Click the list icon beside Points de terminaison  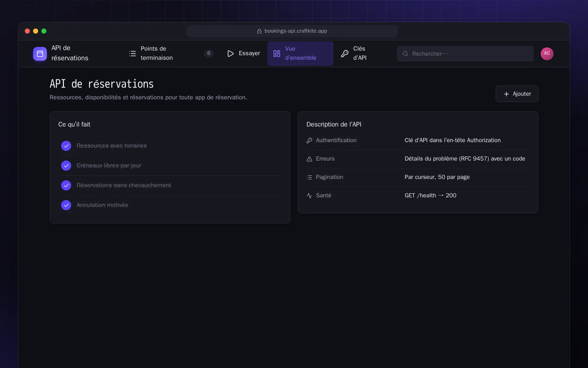(x=133, y=53)
